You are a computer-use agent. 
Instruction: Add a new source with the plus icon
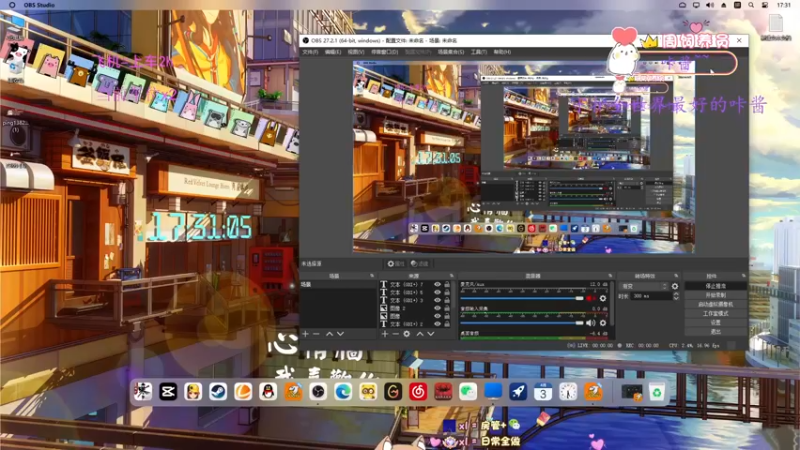click(x=385, y=334)
